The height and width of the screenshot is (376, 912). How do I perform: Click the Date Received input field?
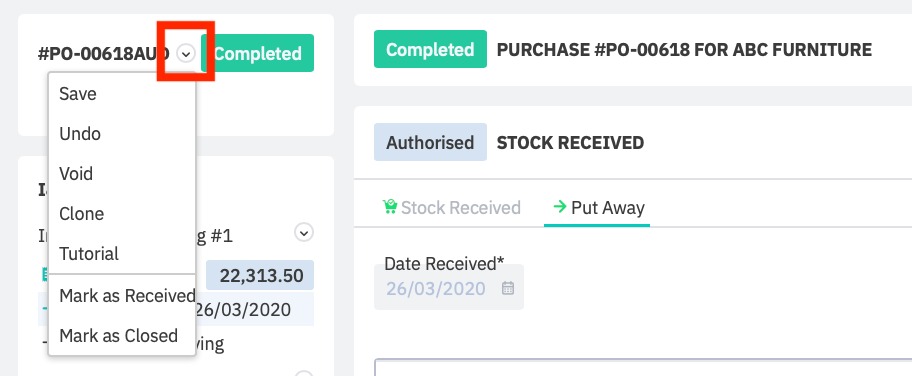point(448,288)
